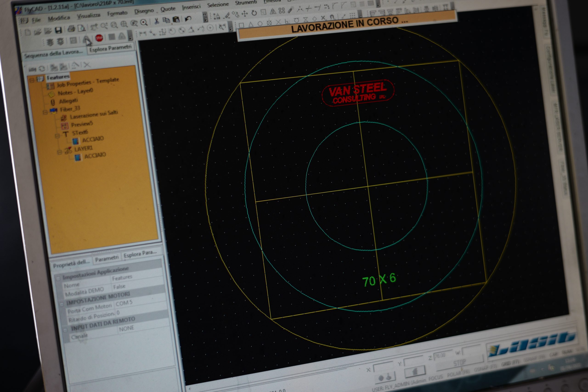This screenshot has width=588, height=392.
Task: Collapse the LAYER1 tree node
Action: (59, 152)
